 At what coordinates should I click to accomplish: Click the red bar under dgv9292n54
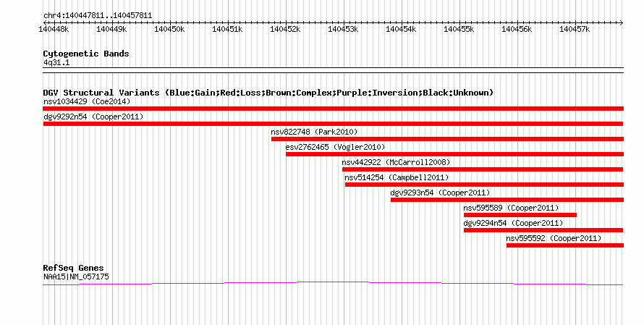coord(333,124)
